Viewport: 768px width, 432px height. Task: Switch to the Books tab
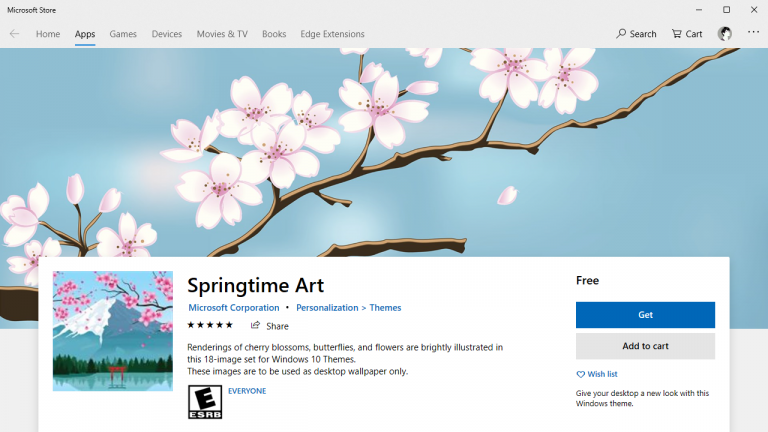tap(274, 34)
